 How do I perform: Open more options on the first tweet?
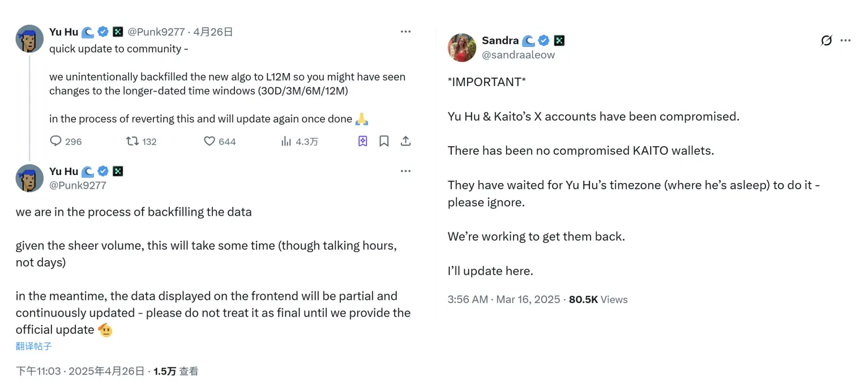(405, 32)
